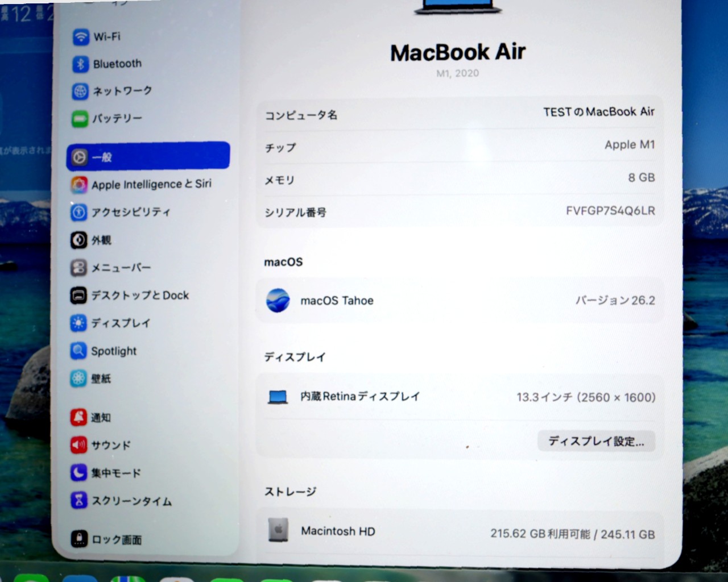The image size is (728, 582).
Task: Open サウンド sound settings
Action: point(111,445)
